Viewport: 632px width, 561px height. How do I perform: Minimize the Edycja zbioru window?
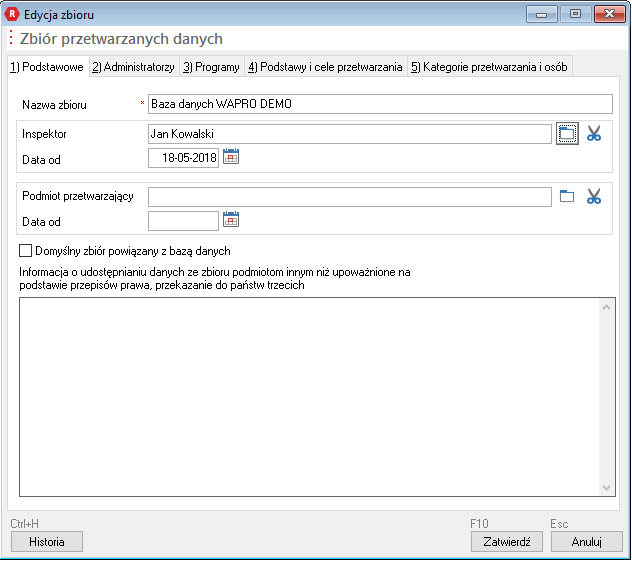[541, 15]
